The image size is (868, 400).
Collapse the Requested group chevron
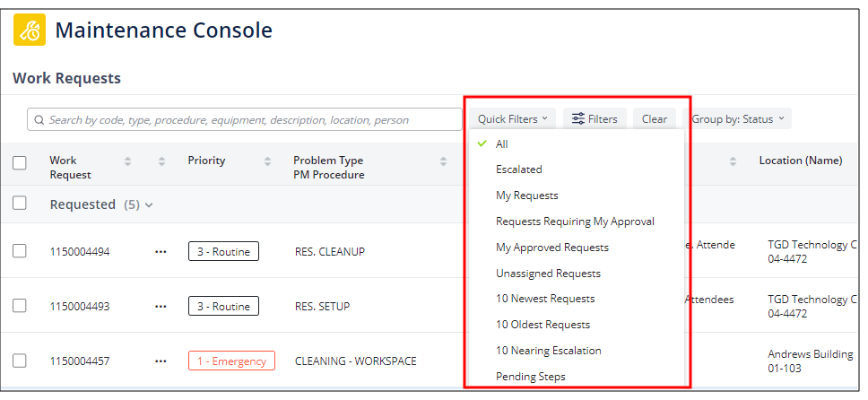[149, 204]
